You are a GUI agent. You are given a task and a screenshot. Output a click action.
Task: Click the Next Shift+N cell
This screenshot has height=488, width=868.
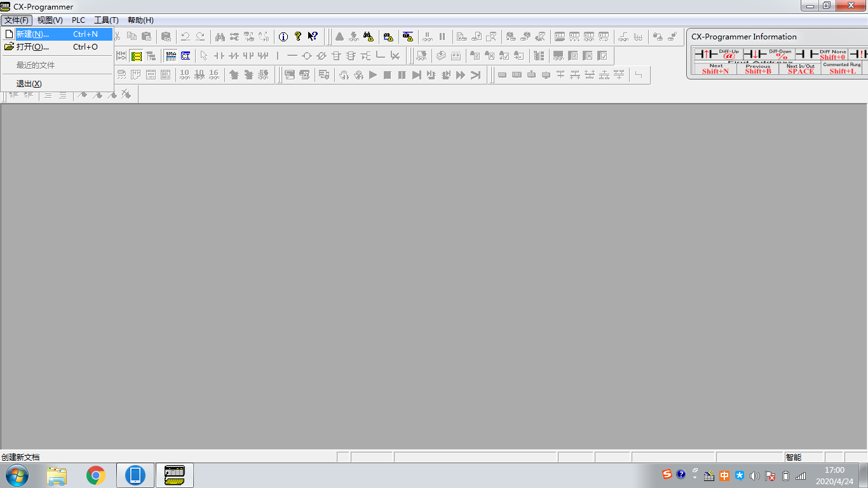[x=715, y=69]
